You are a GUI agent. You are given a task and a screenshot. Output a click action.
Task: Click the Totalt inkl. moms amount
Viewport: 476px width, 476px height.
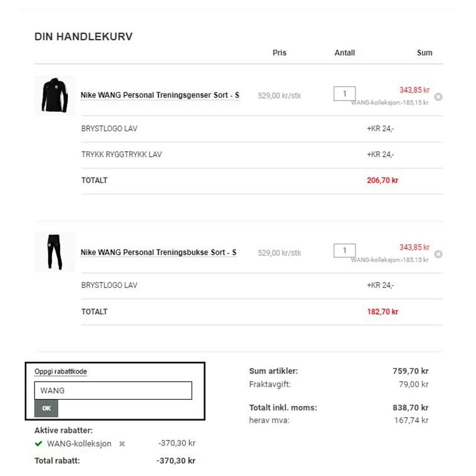410,407
